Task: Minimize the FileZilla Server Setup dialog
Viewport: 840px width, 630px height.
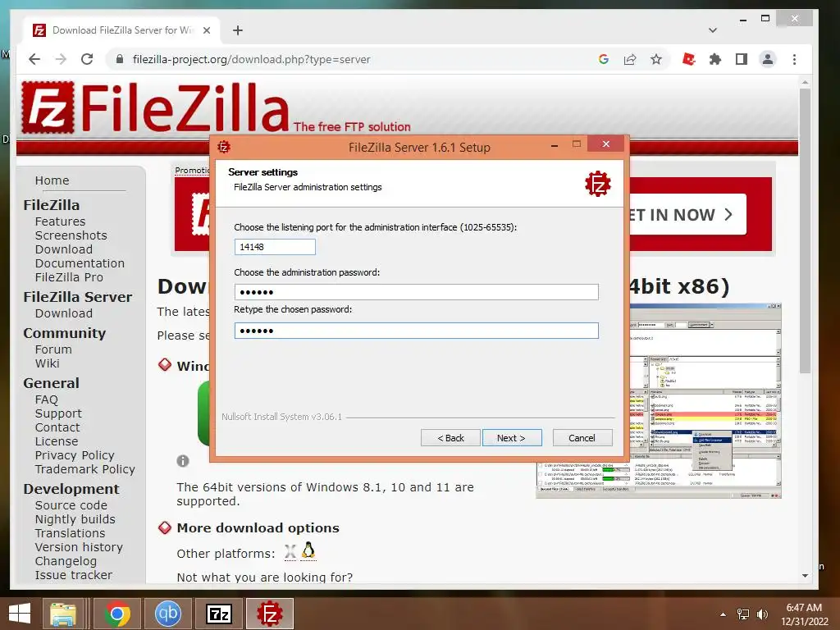Action: (x=555, y=144)
